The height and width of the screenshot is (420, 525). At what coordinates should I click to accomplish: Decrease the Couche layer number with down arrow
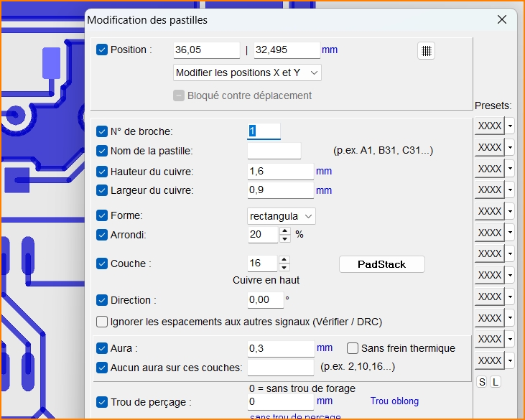[284, 268]
